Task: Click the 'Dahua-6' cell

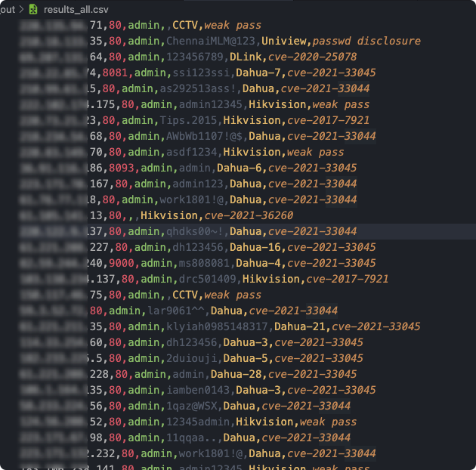Action: [x=240, y=168]
